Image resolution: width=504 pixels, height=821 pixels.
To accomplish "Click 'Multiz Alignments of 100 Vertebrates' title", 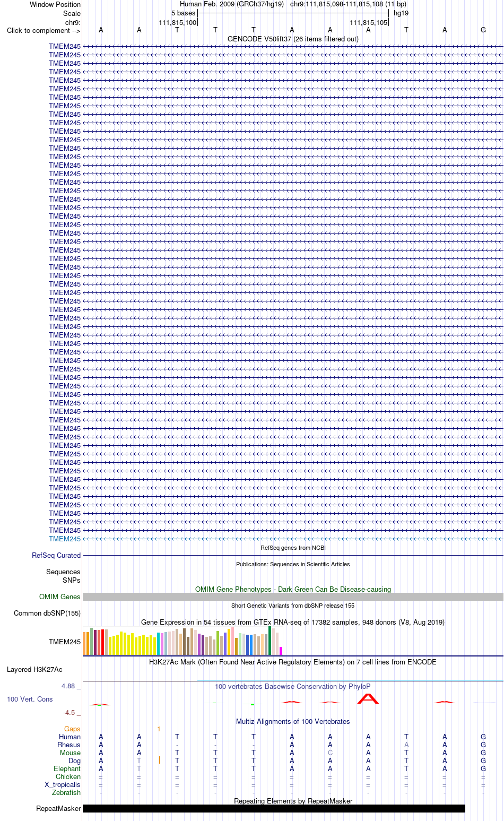I will (x=293, y=721).
